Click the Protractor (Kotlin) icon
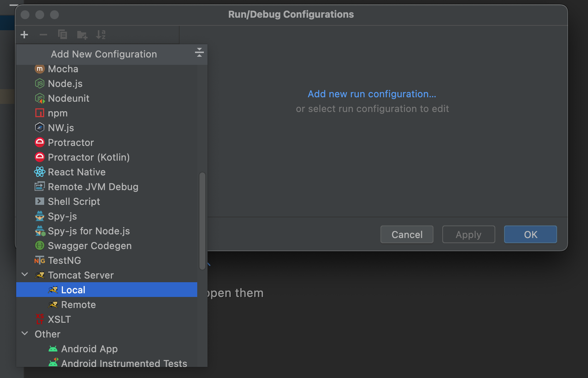 click(40, 157)
